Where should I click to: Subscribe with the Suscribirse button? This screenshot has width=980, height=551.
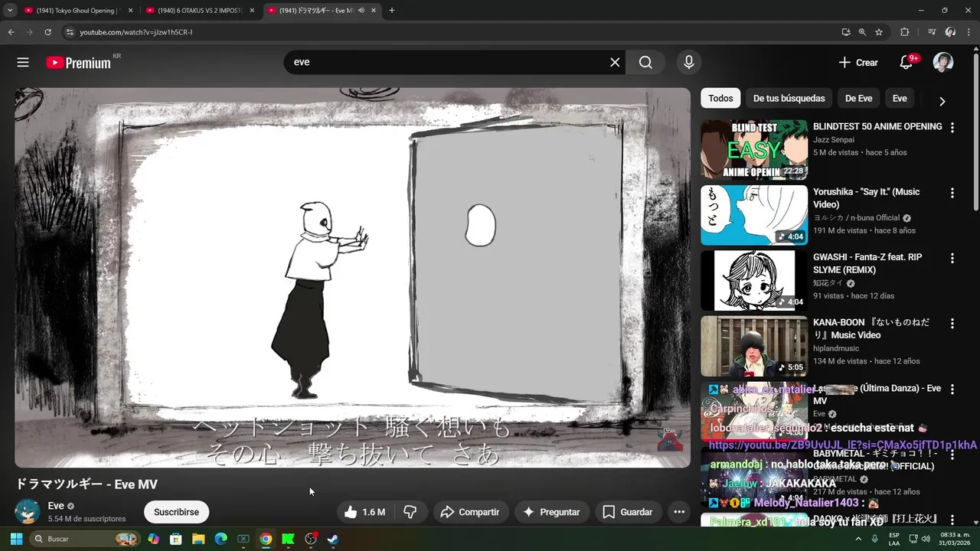[x=176, y=512]
